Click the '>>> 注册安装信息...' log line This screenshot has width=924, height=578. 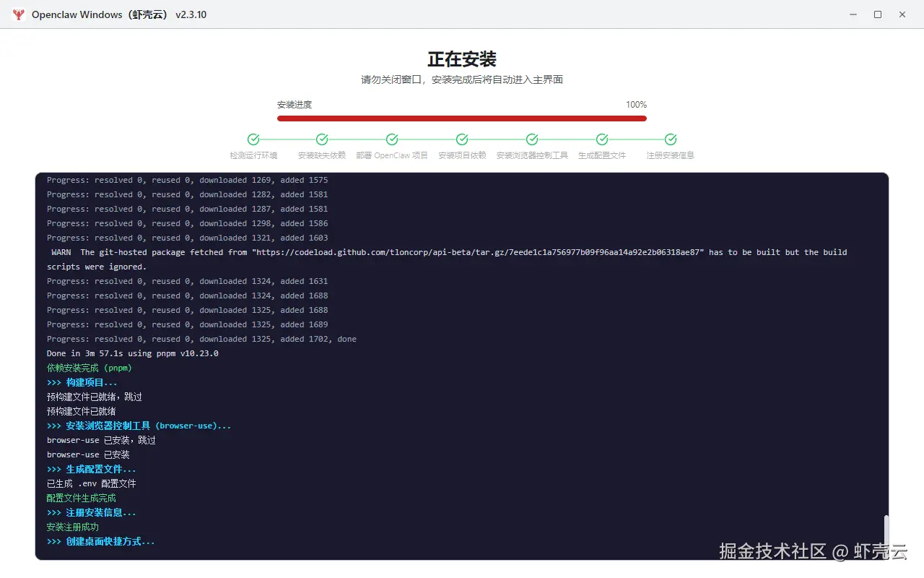pos(92,512)
